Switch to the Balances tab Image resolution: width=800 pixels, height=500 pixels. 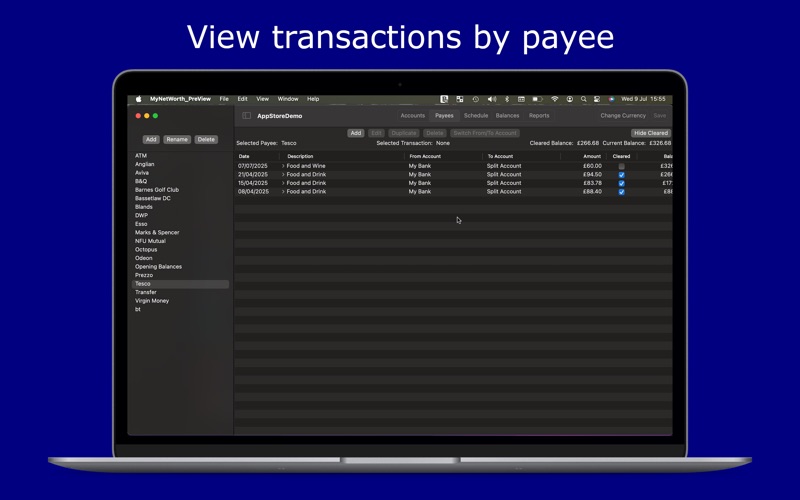click(x=507, y=116)
